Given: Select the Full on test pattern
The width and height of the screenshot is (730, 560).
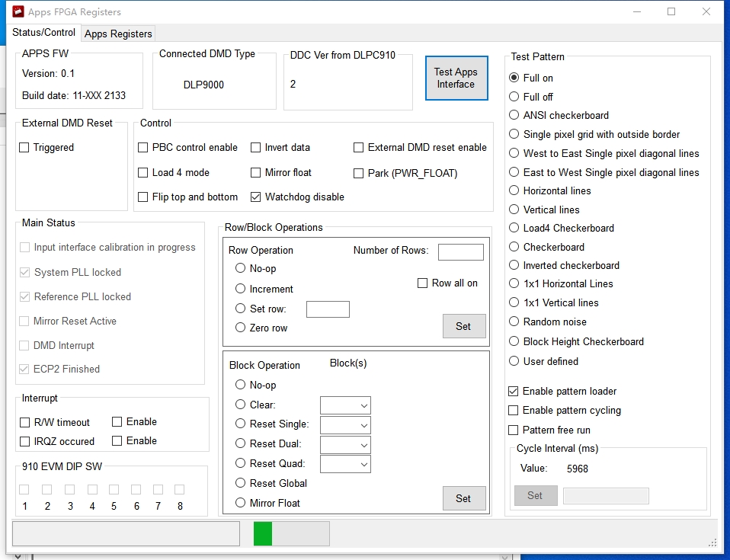Looking at the screenshot, I should (x=514, y=77).
